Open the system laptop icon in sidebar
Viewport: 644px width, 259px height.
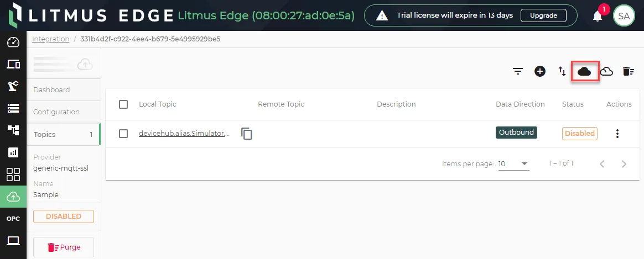point(13,241)
